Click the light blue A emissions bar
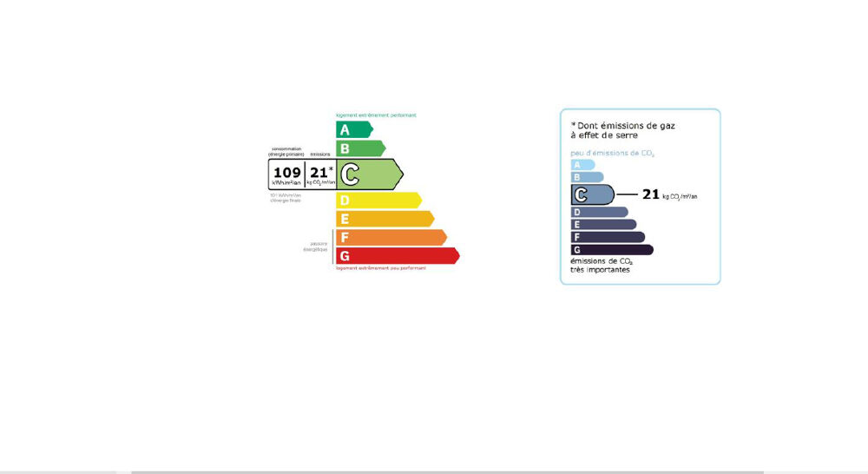Screen dimensions: 868x474 point(583,164)
